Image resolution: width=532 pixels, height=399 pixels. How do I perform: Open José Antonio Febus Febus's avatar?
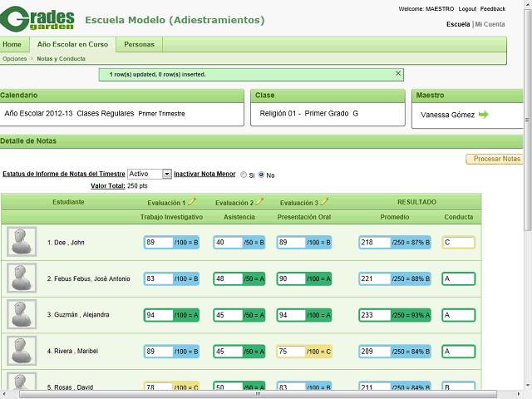click(22, 278)
